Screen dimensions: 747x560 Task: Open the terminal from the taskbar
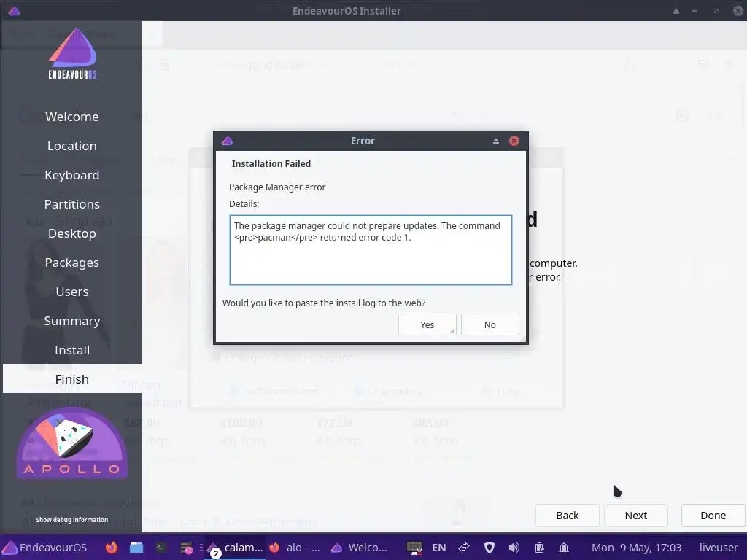pos(160,548)
